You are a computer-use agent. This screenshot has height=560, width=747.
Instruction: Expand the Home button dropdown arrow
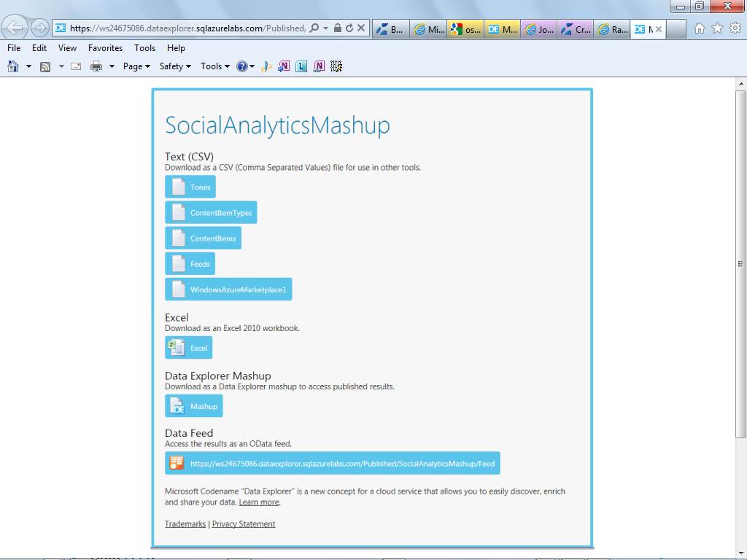coord(28,66)
